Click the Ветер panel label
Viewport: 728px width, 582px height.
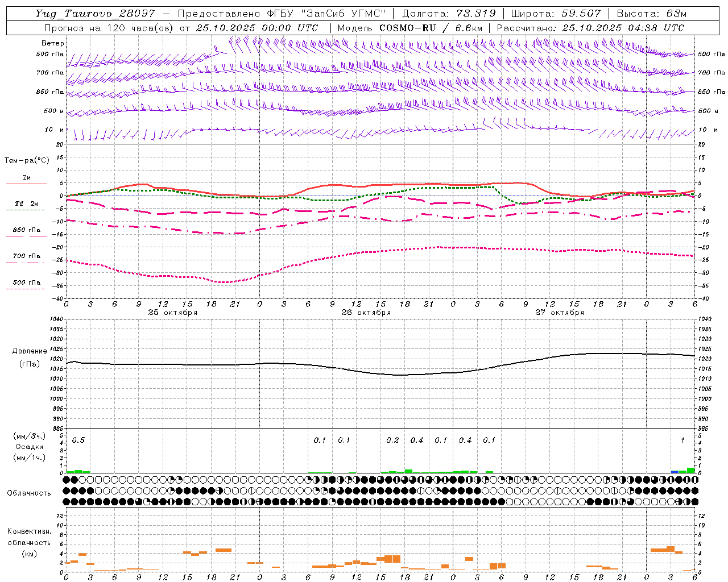[x=53, y=43]
